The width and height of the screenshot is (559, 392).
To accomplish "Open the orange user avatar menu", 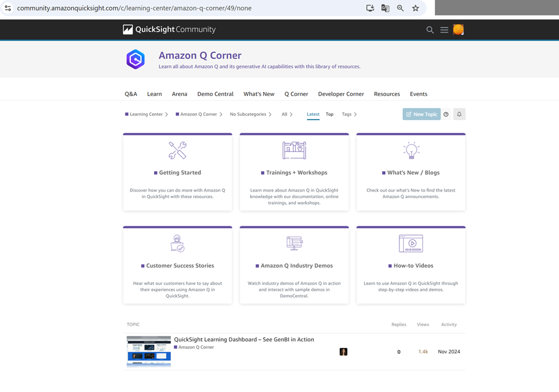I will click(x=458, y=29).
